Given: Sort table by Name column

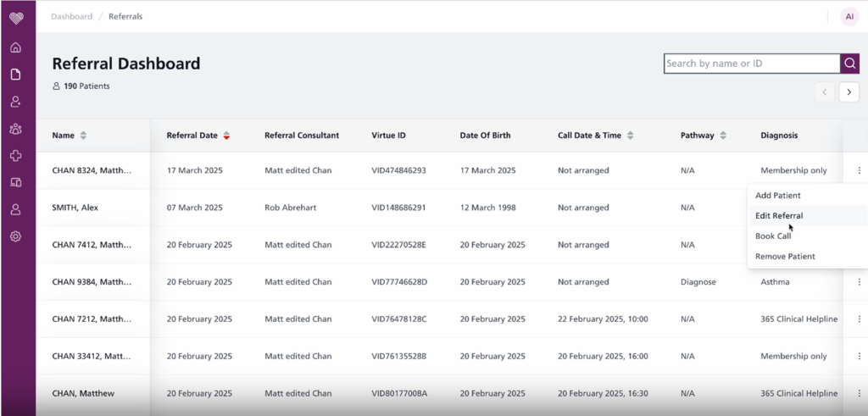Looking at the screenshot, I should click(x=83, y=136).
